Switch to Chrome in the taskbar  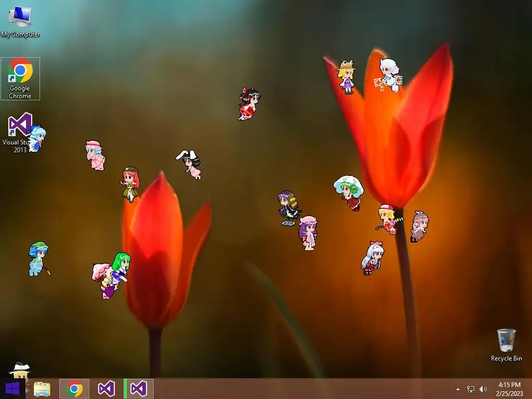pyautogui.click(x=74, y=389)
